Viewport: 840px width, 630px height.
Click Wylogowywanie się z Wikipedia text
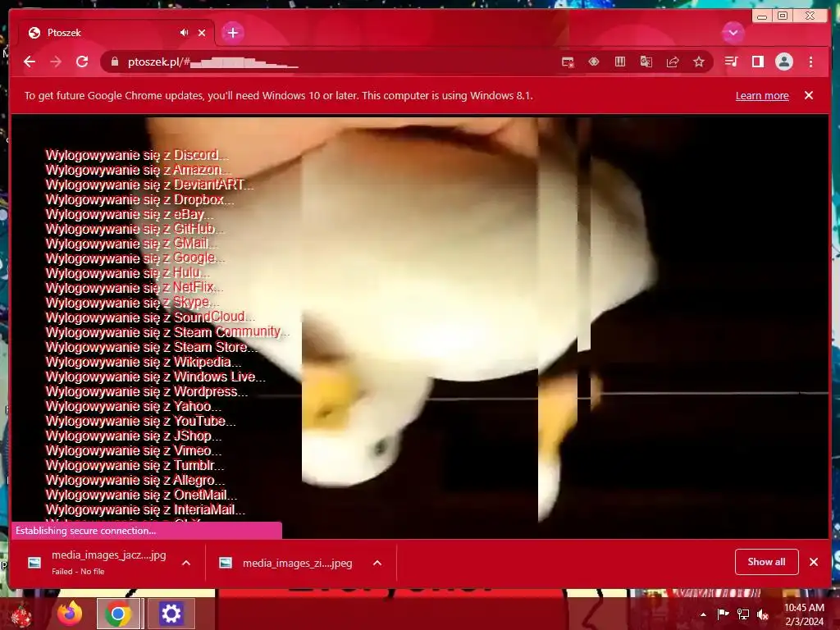[144, 362]
